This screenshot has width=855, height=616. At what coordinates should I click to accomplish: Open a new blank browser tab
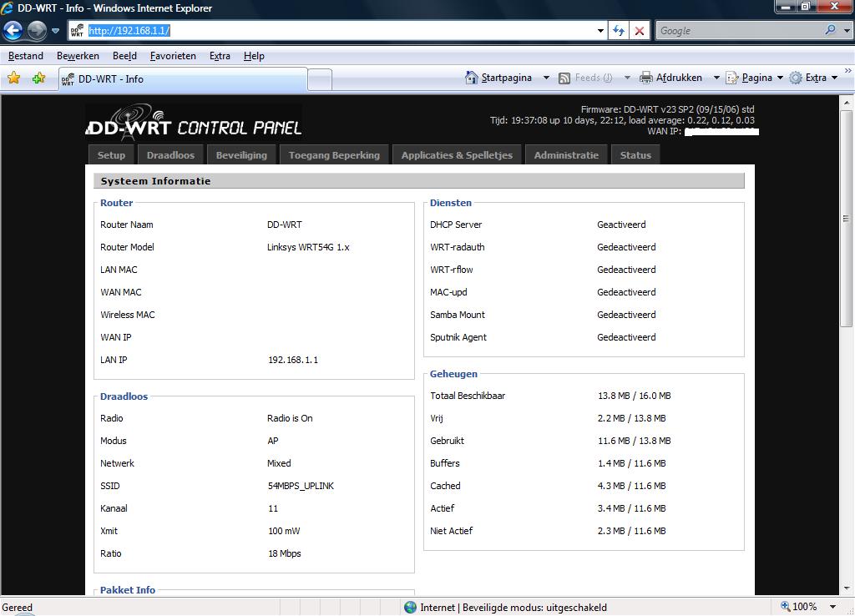(320, 80)
